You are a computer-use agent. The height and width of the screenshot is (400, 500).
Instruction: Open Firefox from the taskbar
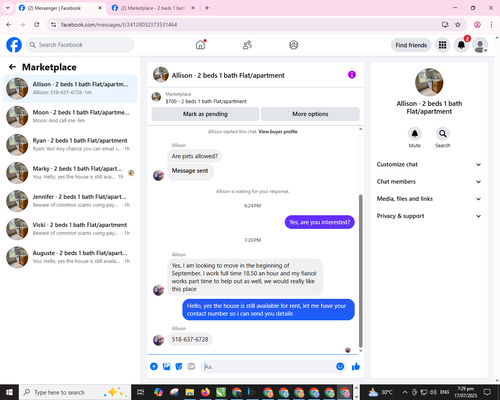[x=205, y=392]
